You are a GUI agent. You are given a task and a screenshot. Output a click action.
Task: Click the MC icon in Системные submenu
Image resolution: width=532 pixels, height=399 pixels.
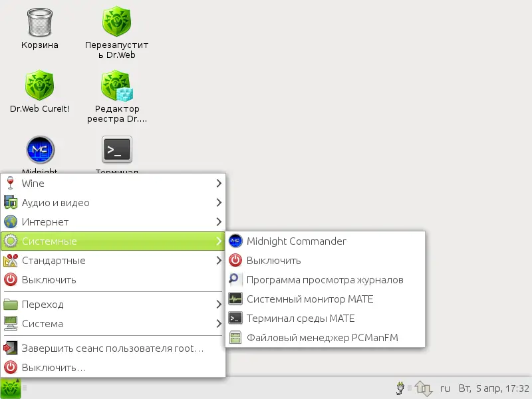235,241
